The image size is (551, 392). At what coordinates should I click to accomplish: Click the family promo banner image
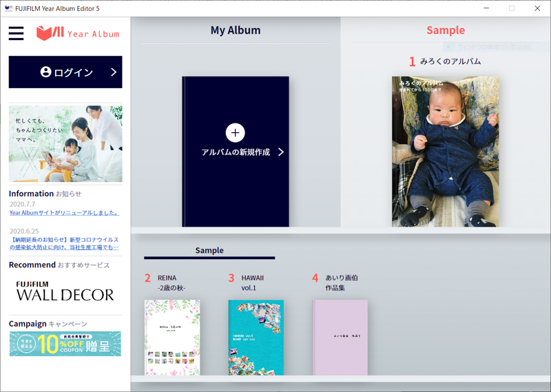[x=65, y=143]
